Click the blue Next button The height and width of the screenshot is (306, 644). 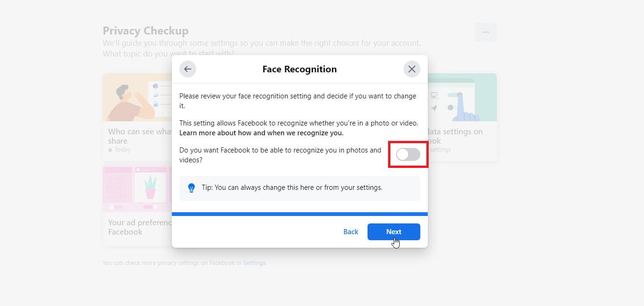point(394,232)
